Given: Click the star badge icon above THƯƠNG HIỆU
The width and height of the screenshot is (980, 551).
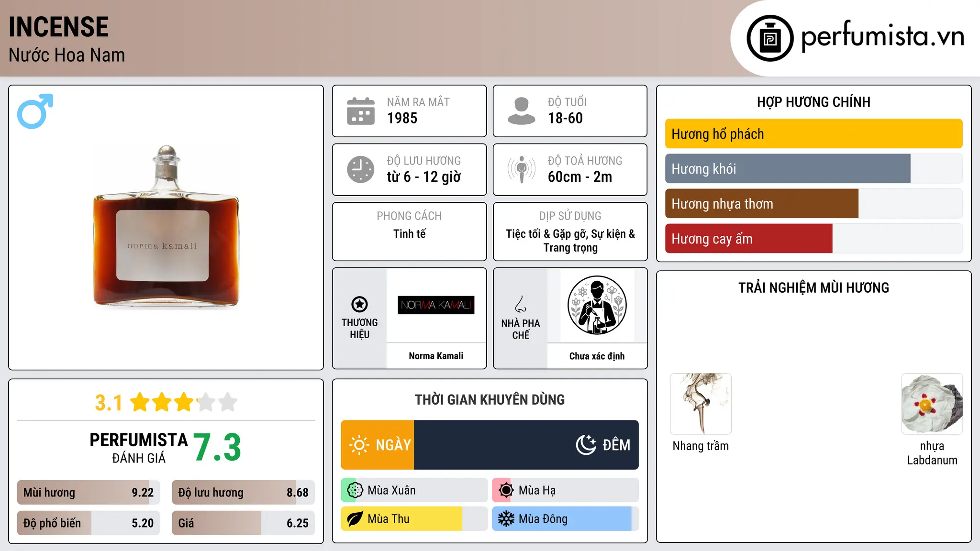Looking at the screenshot, I should tap(359, 304).
